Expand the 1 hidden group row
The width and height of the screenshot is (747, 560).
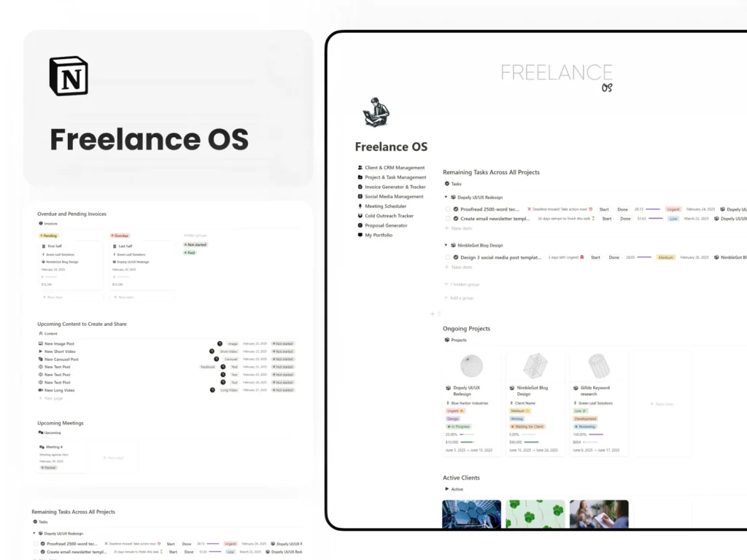pos(462,284)
